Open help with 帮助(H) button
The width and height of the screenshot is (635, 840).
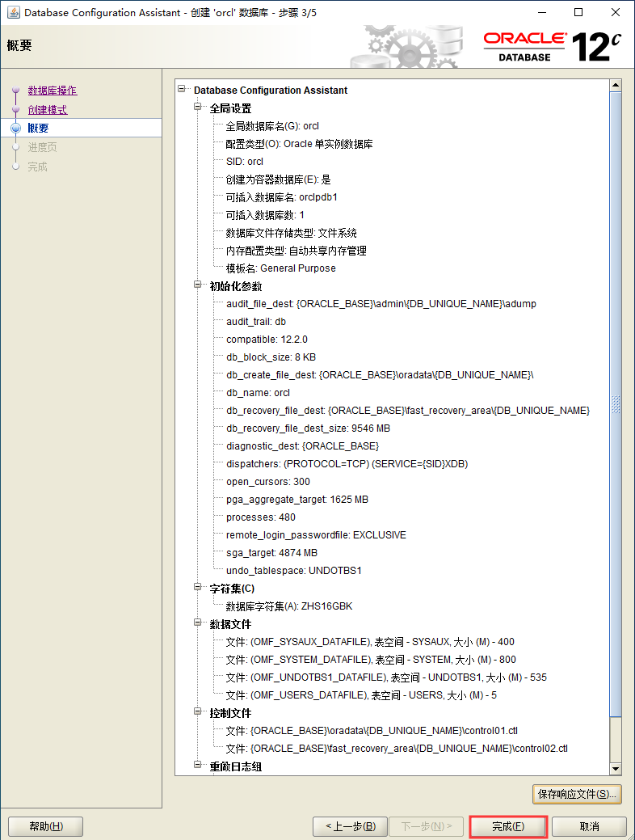pyautogui.click(x=45, y=826)
